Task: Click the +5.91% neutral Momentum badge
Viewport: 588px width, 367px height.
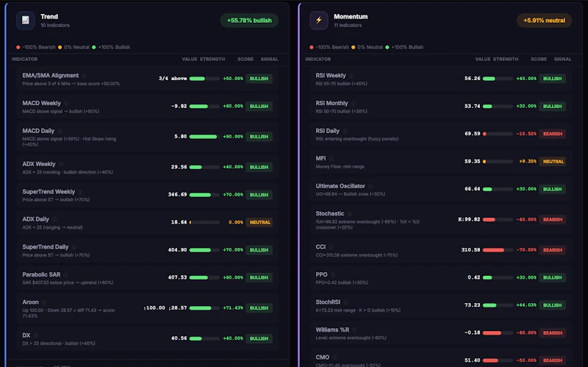Action: coord(544,21)
